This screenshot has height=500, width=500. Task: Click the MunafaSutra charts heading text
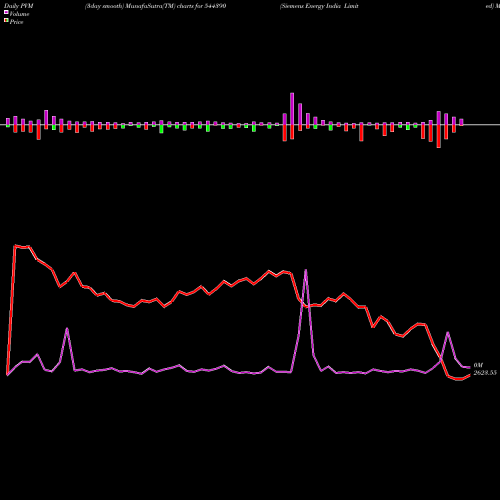coord(155,6)
